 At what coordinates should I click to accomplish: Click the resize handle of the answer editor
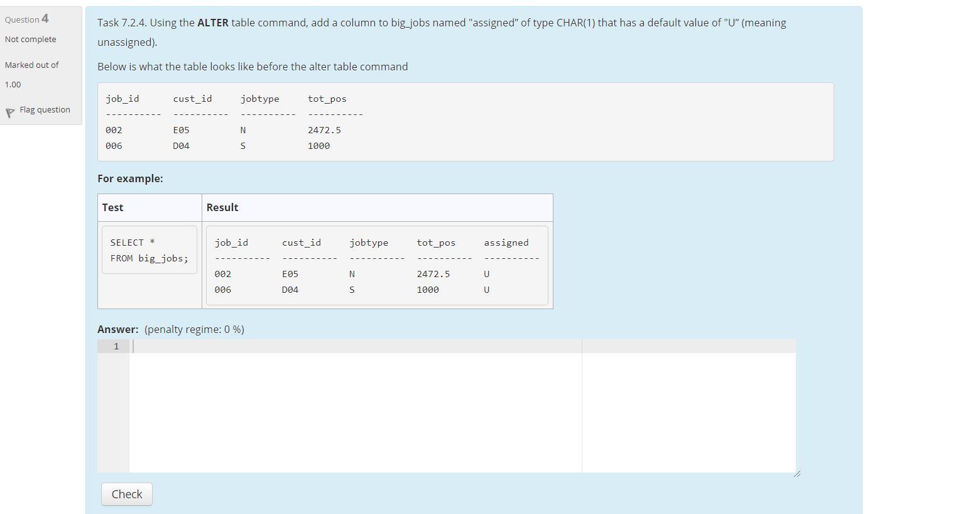(x=797, y=473)
